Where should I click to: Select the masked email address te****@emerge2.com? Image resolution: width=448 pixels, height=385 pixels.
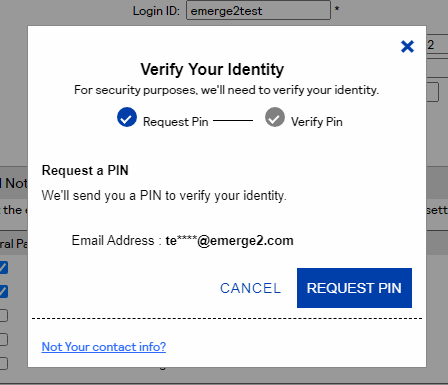(x=230, y=241)
